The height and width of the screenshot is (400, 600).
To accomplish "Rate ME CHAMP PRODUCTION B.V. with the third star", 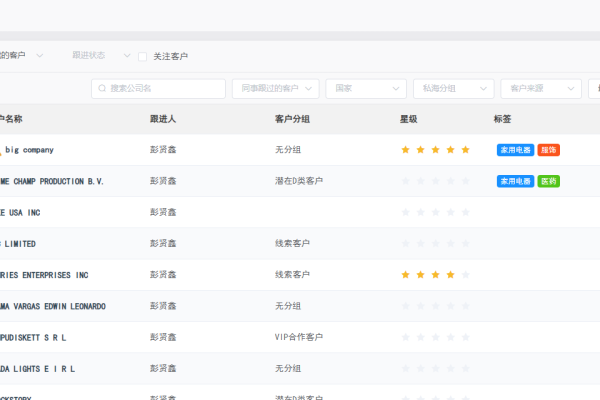I will [435, 181].
